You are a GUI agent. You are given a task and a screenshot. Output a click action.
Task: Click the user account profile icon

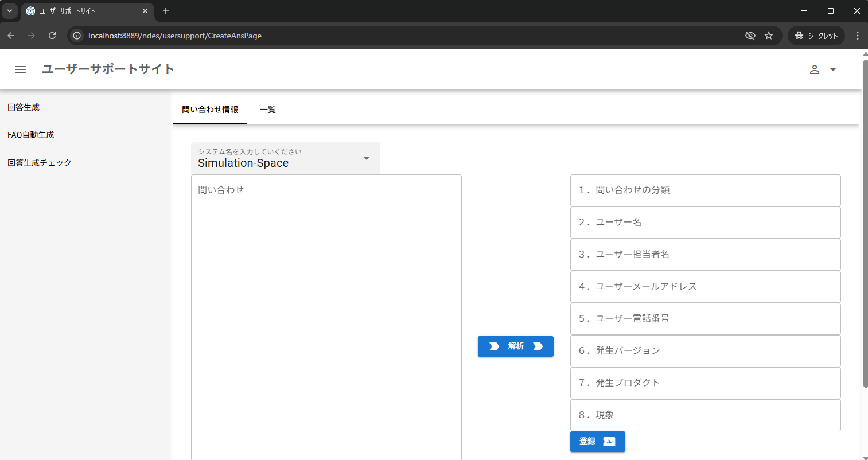pyautogui.click(x=814, y=69)
